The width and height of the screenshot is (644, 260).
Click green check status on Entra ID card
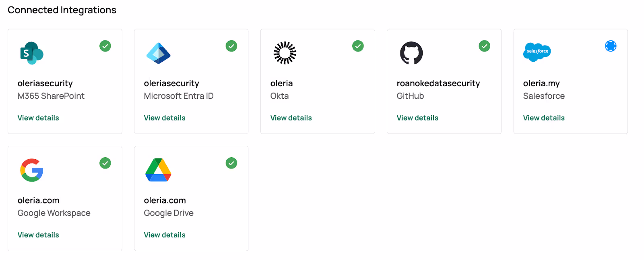point(231,46)
